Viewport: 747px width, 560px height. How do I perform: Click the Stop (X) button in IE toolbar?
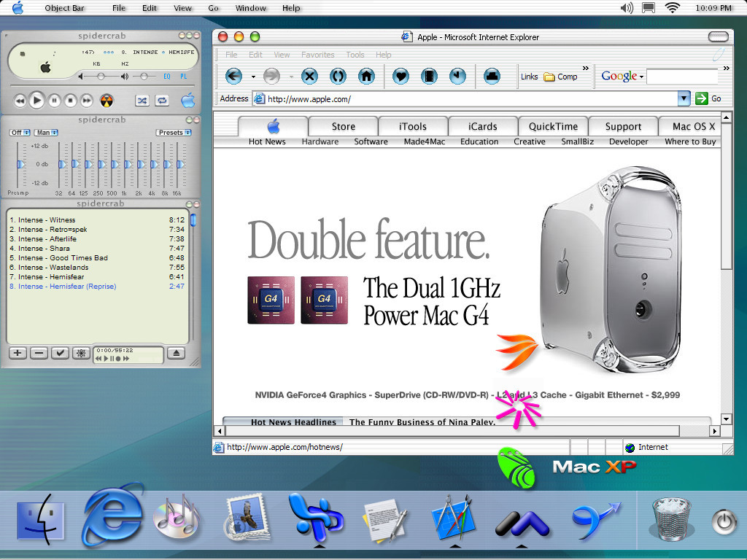coord(309,76)
